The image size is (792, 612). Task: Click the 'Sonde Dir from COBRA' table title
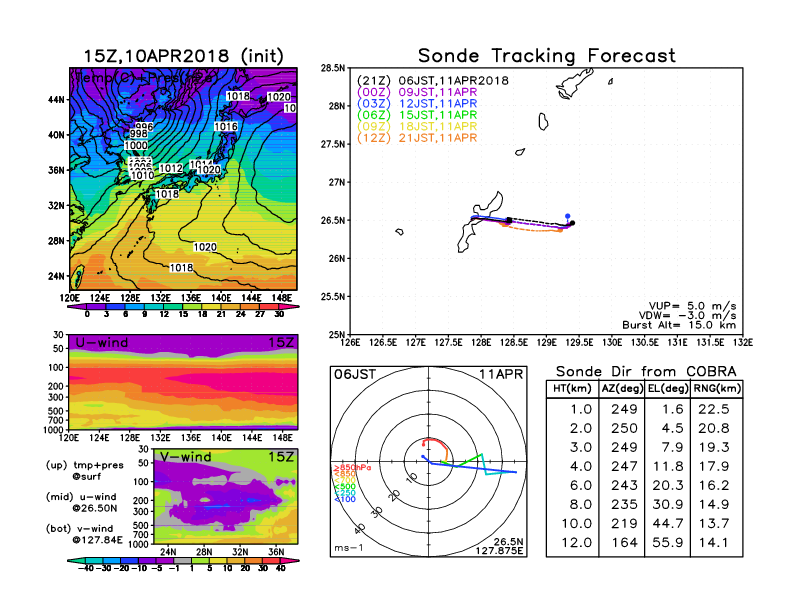[646, 372]
